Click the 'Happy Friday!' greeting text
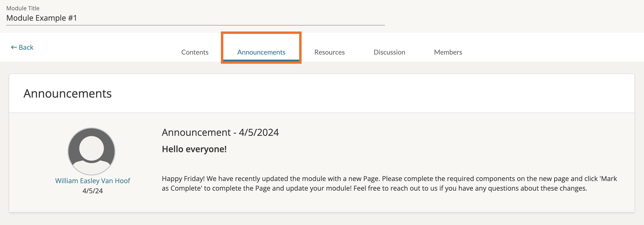Screen dimensions: 644x225 183,179
